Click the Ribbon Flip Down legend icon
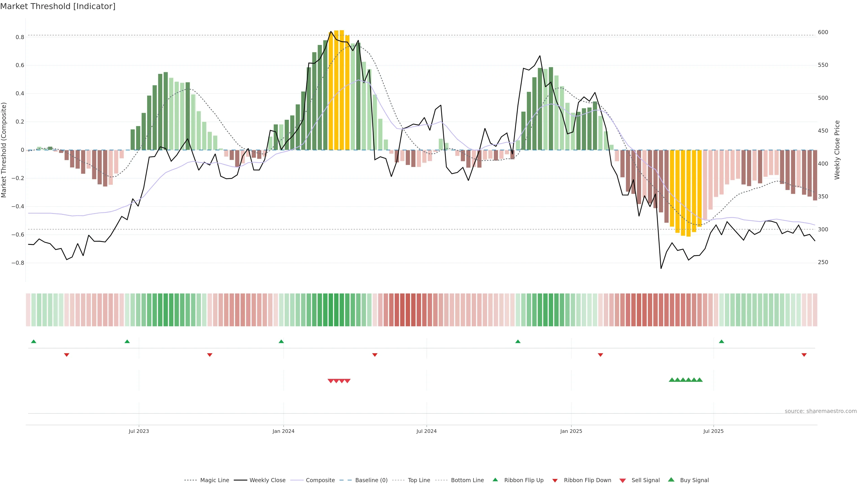This screenshot has width=868, height=488. coord(555,481)
